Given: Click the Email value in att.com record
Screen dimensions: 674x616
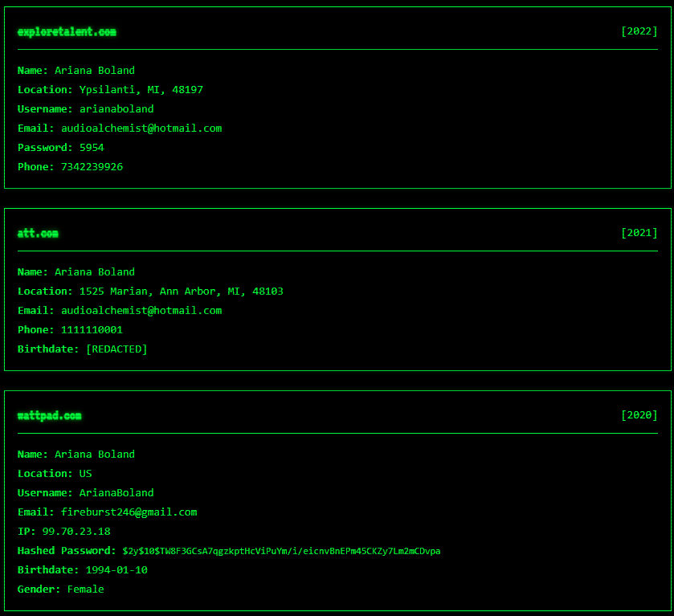Looking at the screenshot, I should coord(141,311).
